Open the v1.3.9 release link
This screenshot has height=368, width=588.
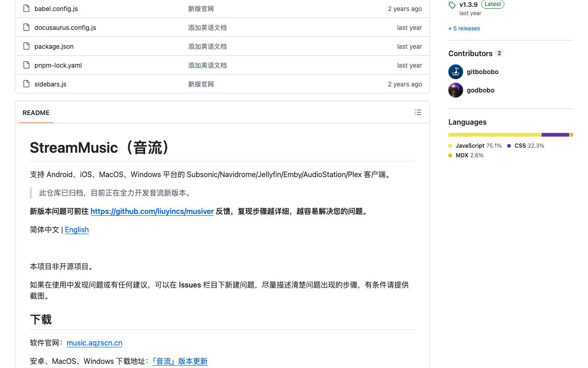pyautogui.click(x=469, y=5)
